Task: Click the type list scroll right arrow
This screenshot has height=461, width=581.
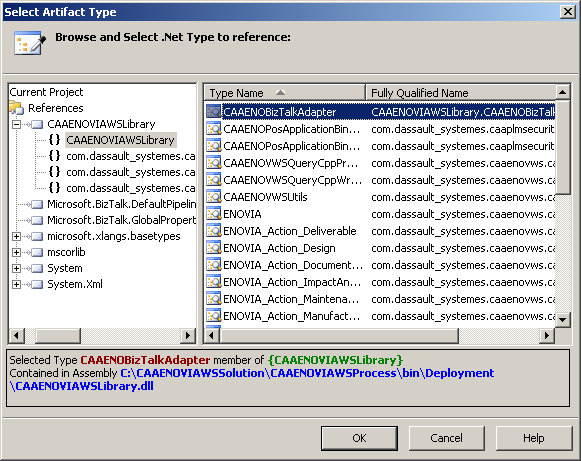Action: coord(547,336)
